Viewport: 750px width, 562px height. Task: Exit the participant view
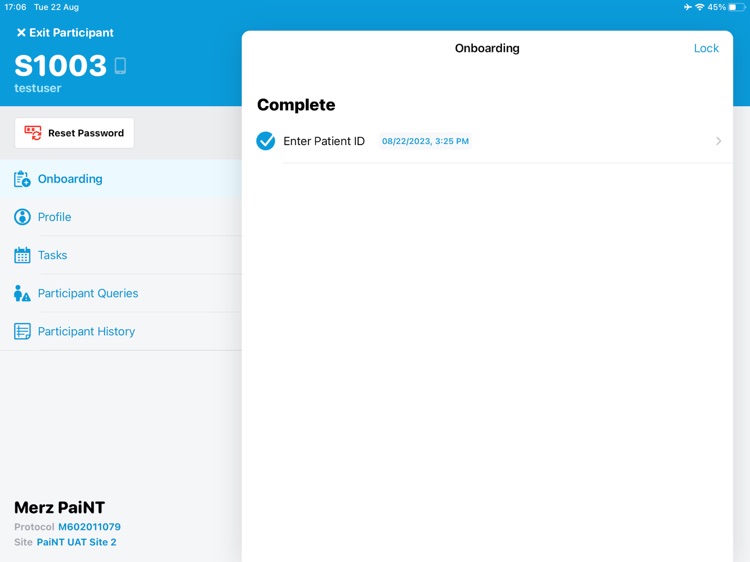pyautogui.click(x=65, y=33)
